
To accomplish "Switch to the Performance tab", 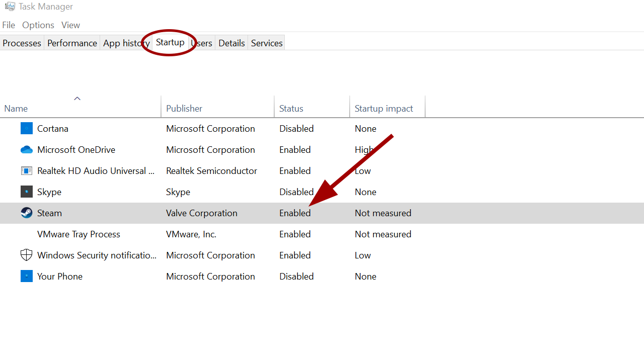I will click(x=72, y=43).
